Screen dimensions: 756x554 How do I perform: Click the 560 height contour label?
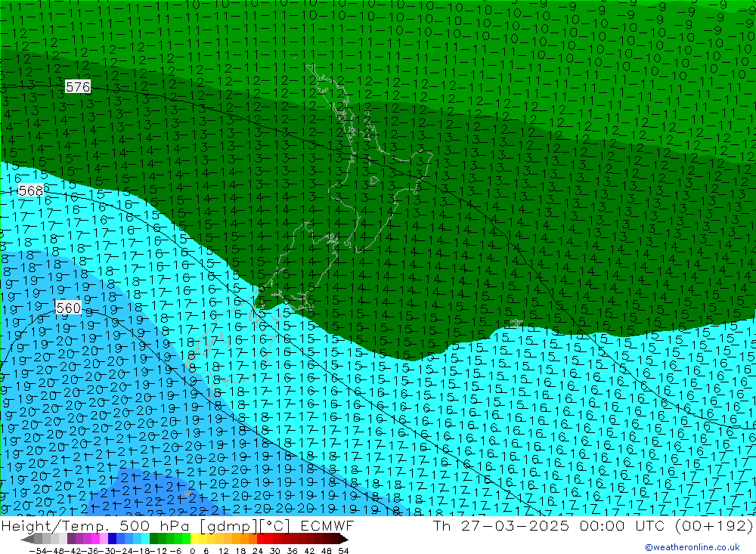pyautogui.click(x=69, y=308)
